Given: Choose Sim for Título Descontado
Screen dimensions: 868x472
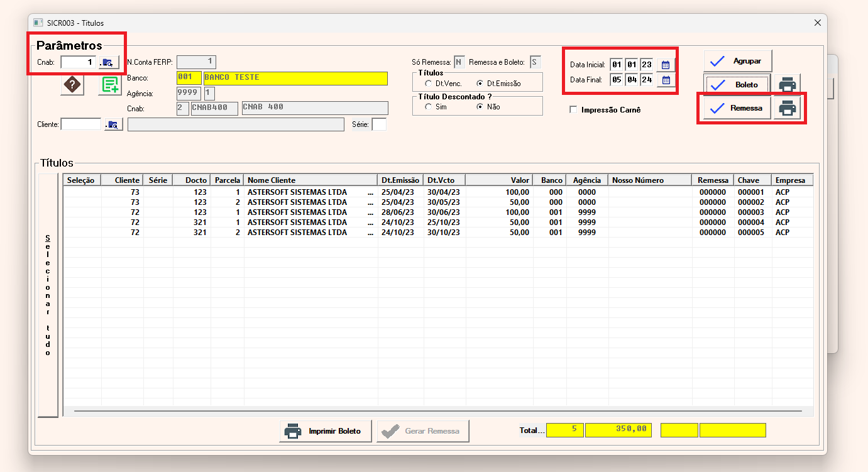Looking at the screenshot, I should 429,107.
